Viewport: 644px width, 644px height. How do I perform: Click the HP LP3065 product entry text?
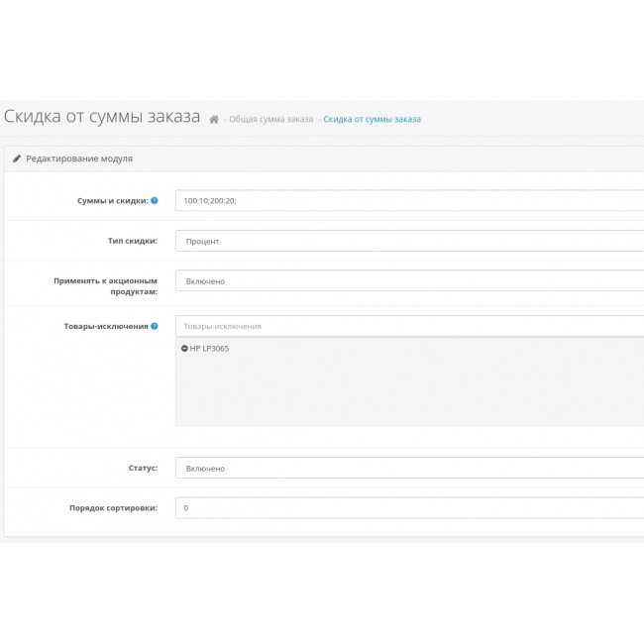(x=209, y=349)
